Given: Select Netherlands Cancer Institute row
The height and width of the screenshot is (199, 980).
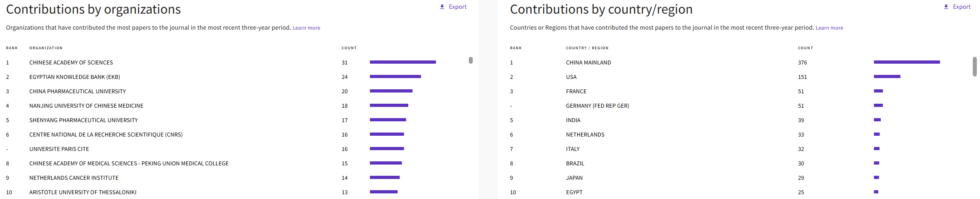Looking at the screenshot, I should (x=74, y=178).
